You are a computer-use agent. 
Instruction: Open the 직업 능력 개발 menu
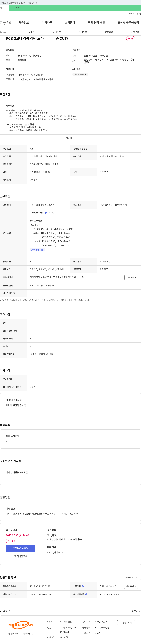96,23
